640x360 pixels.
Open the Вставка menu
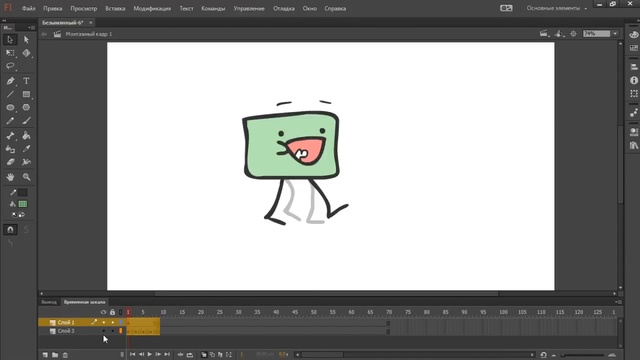pyautogui.click(x=115, y=8)
